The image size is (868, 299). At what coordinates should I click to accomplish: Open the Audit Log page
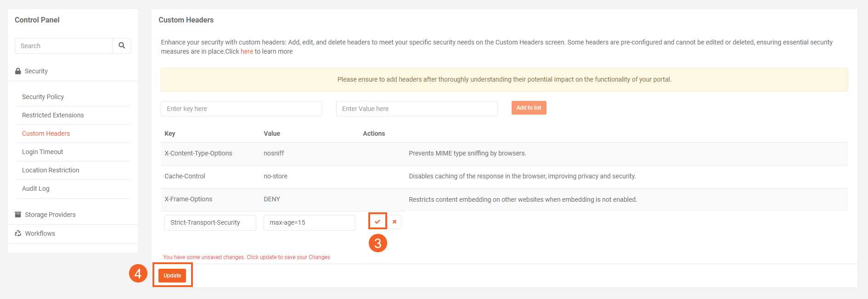click(36, 188)
